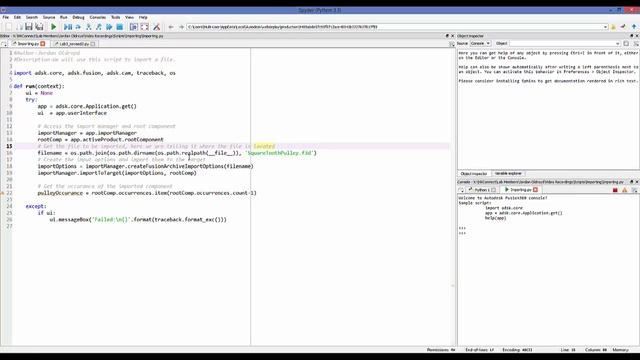Open the Debug menu
Viewport: 640px width, 360px height.
point(78,18)
